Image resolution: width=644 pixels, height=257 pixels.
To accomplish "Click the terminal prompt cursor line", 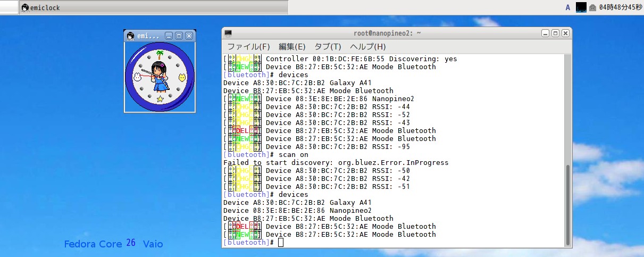I will pyautogui.click(x=281, y=243).
